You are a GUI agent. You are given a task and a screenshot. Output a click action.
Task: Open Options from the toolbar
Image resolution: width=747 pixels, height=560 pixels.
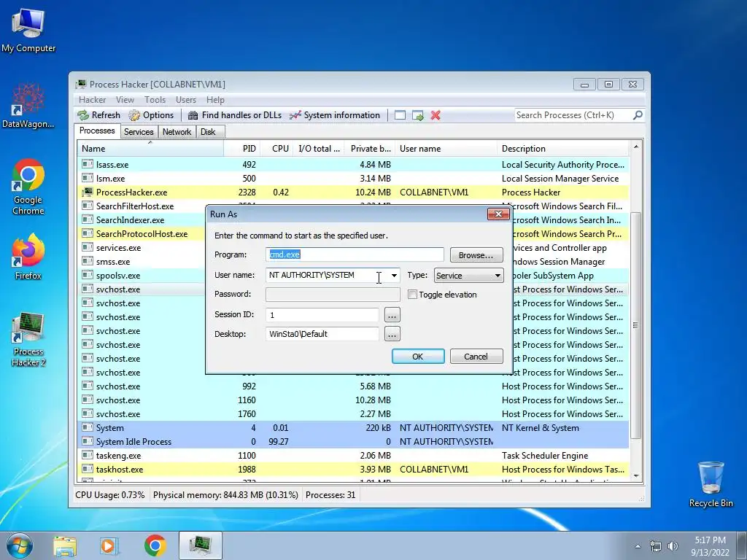pyautogui.click(x=152, y=115)
